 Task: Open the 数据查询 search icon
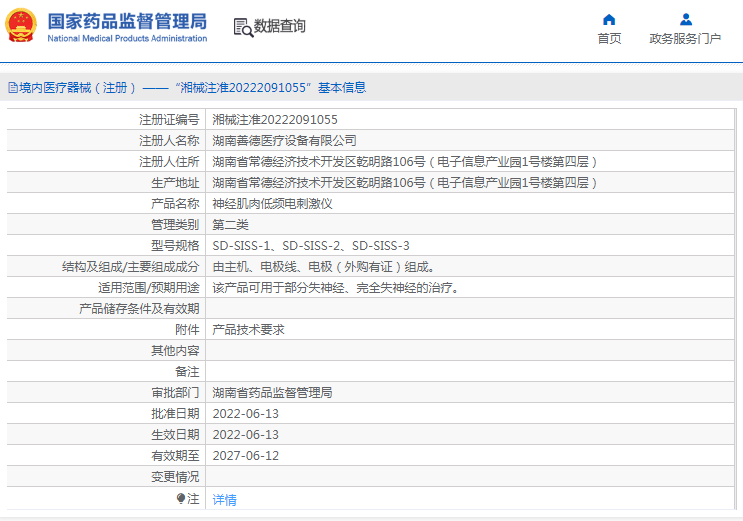coord(243,27)
